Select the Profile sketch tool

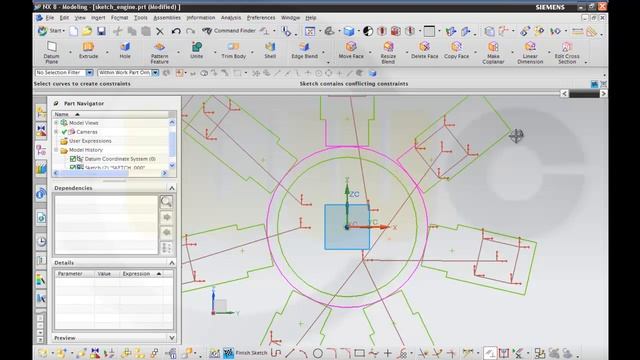click(276, 353)
